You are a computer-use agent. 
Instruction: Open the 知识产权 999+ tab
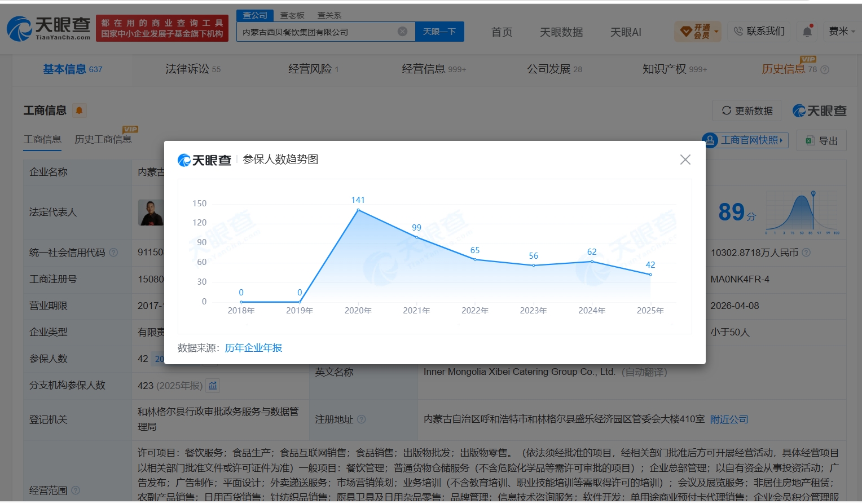coord(675,69)
